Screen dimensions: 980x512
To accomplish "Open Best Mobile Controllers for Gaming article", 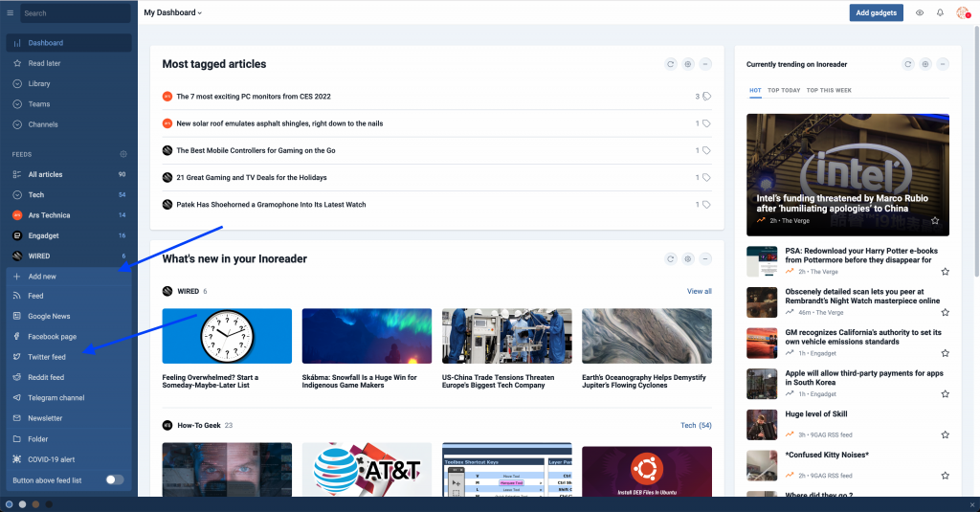I will (256, 150).
